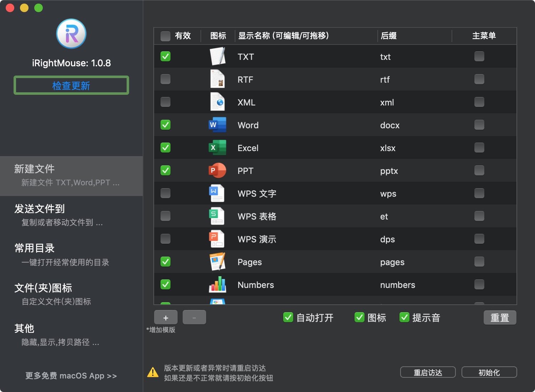This screenshot has height=392, width=535.
Task: Check 主菜单 box for Numbers row
Action: 479,284
